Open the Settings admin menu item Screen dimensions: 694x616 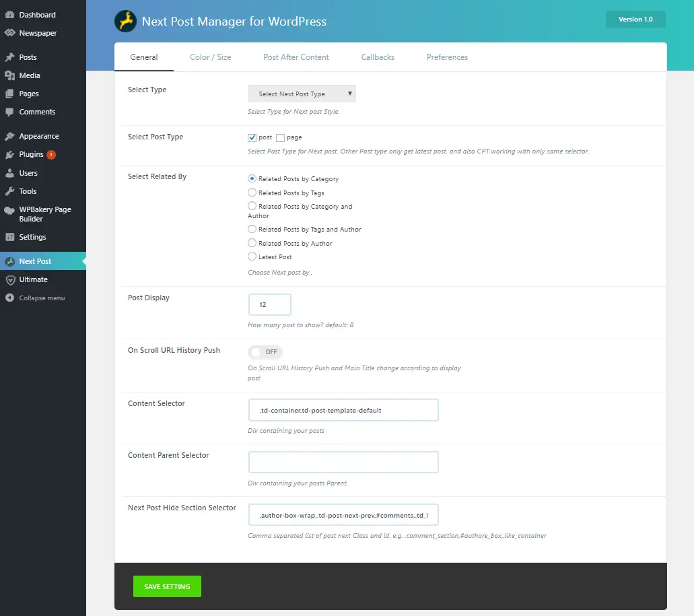(43, 237)
